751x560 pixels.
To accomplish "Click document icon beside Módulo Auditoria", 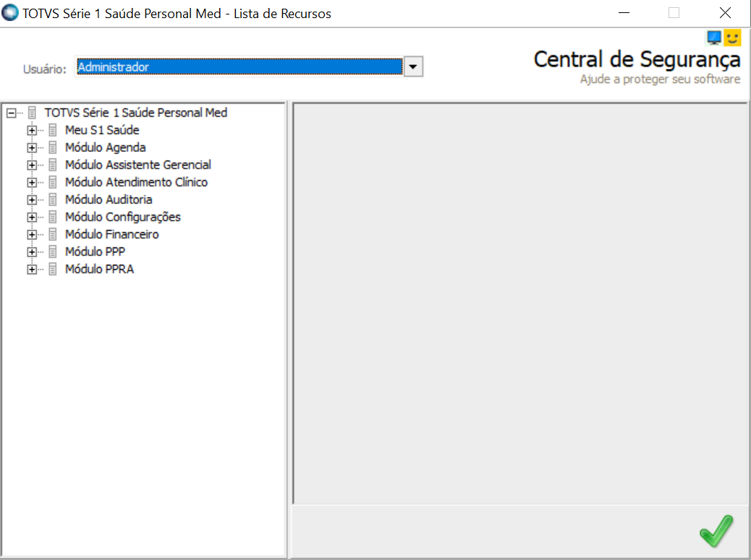I will coord(53,200).
